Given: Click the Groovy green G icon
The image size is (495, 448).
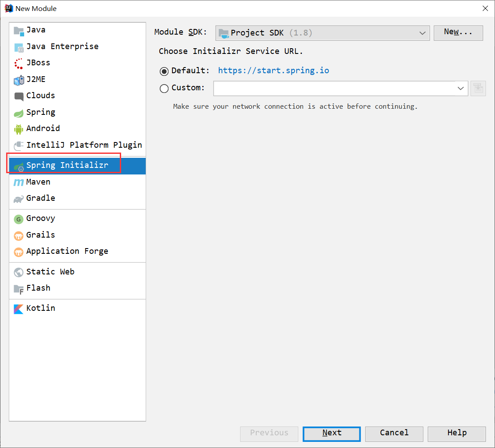Looking at the screenshot, I should point(18,219).
